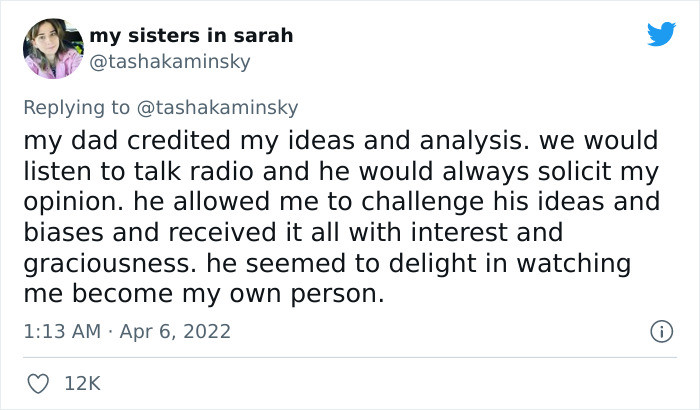Click the Apr 6, 2022 date
This screenshot has width=700, height=410.
(x=175, y=330)
